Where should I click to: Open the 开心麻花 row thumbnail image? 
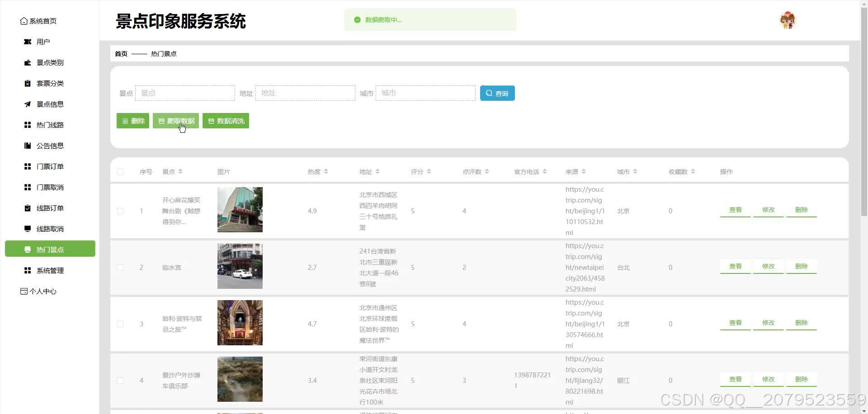(x=240, y=210)
